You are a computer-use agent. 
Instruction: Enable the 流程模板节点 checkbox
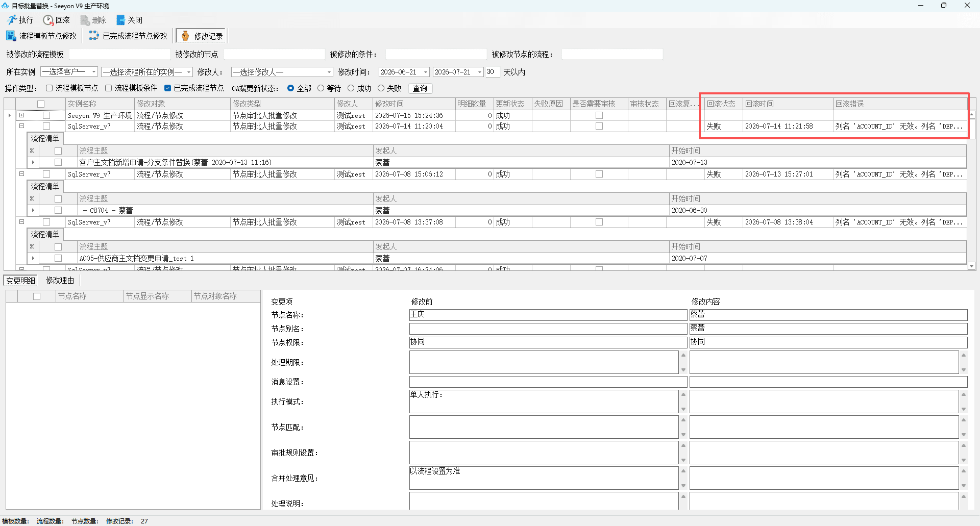click(50, 88)
